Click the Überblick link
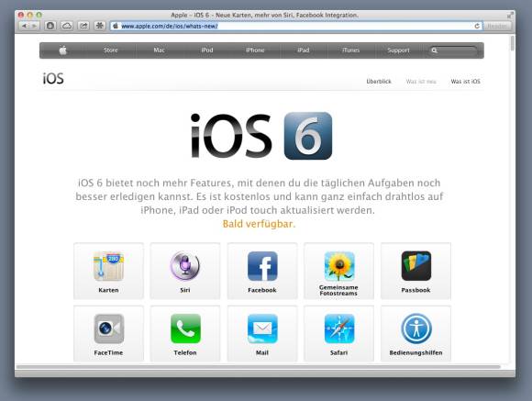The height and width of the screenshot is (401, 532). (379, 82)
